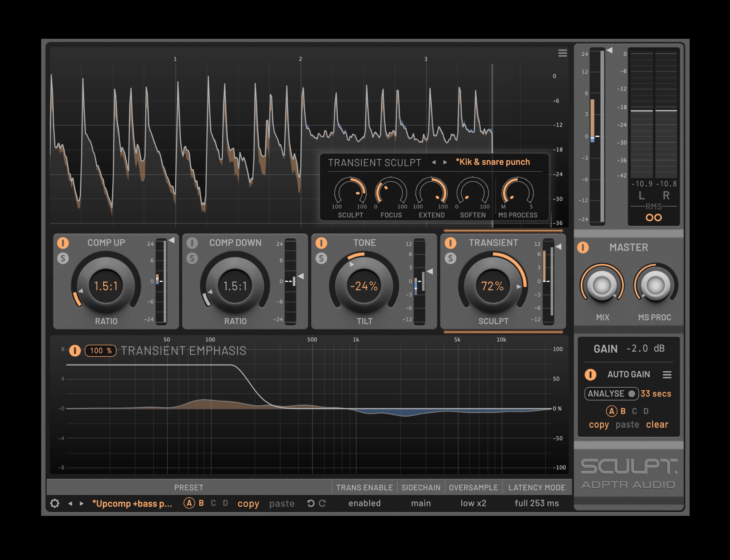
Task: Click copy in the Auto Gain panel
Action: click(599, 425)
